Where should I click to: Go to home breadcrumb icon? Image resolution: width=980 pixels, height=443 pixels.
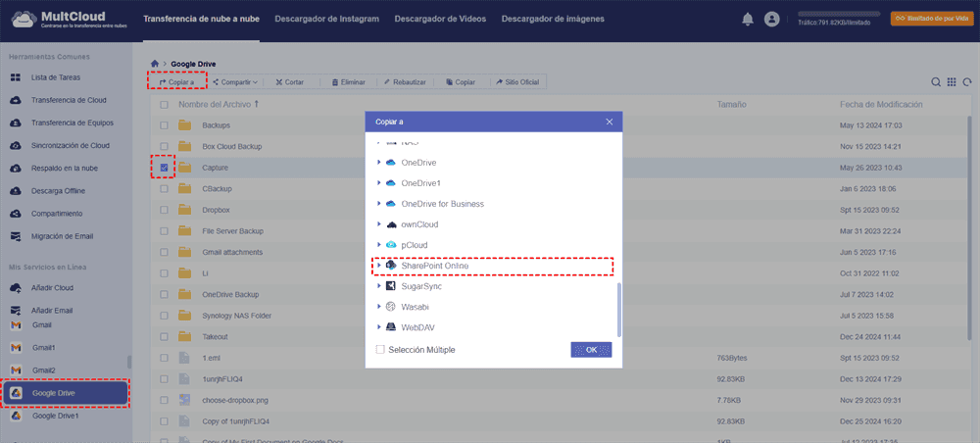click(155, 64)
